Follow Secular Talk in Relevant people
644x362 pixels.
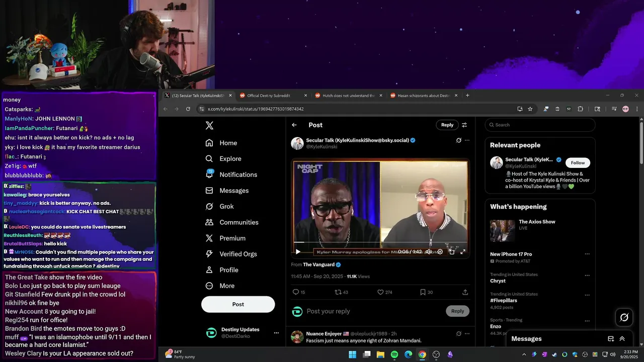point(578,163)
